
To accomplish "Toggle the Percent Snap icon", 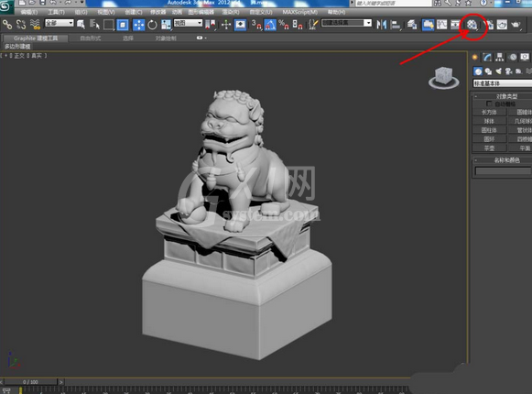I will [283, 25].
